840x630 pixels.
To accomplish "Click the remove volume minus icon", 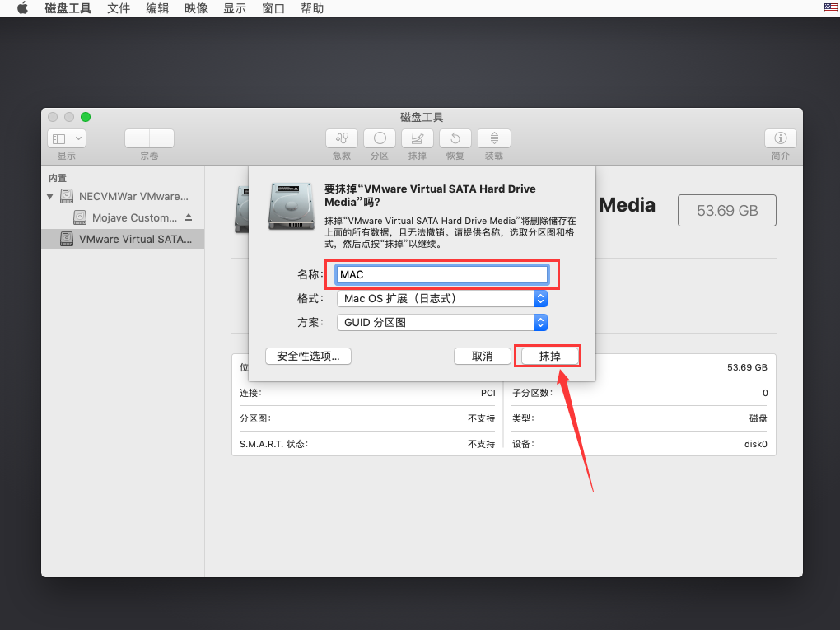I will [x=161, y=138].
